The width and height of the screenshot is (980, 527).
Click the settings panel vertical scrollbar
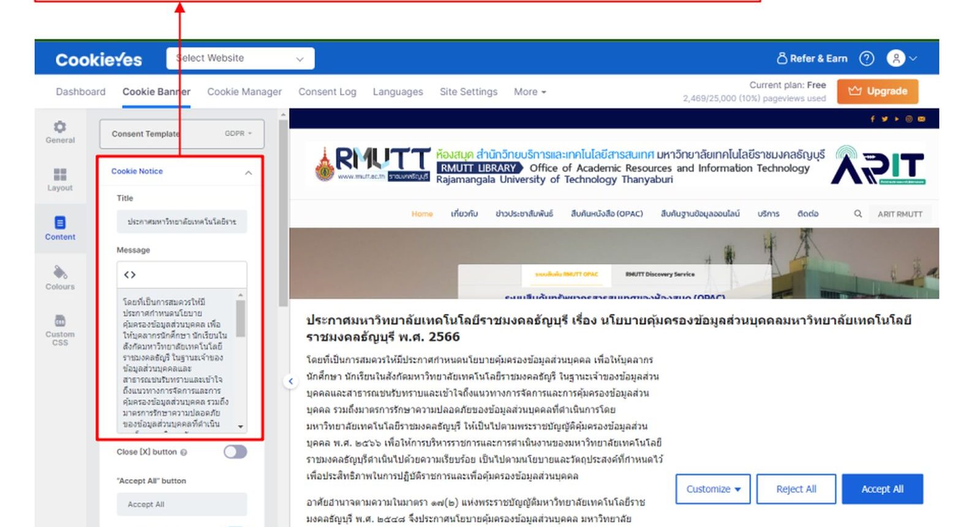pos(282,213)
